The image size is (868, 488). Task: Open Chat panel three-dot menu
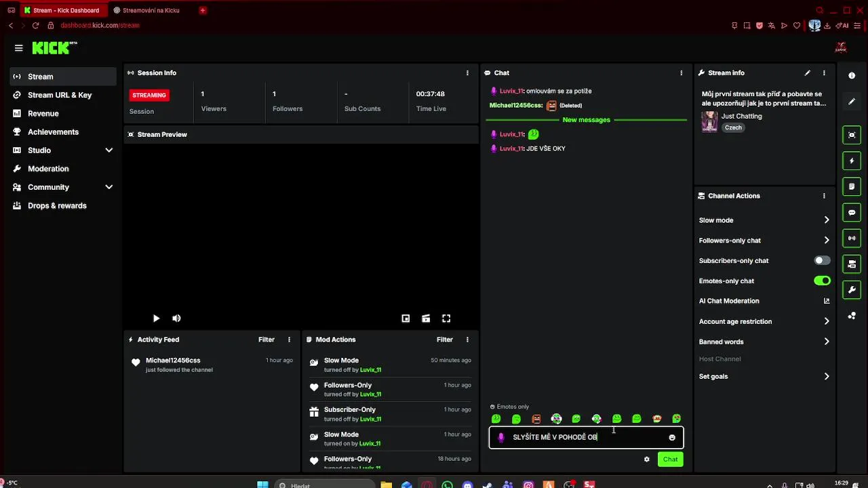(x=682, y=73)
